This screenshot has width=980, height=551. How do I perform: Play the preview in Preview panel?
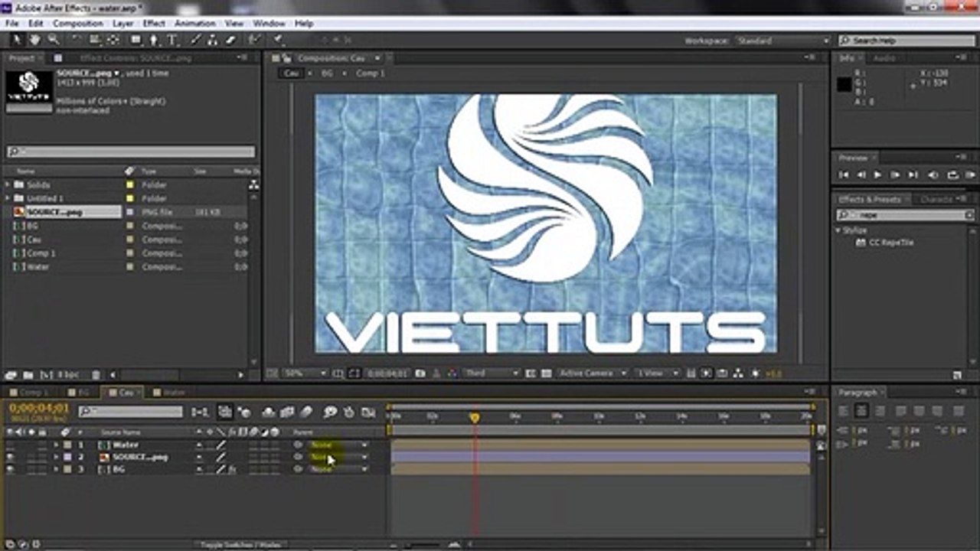[877, 175]
